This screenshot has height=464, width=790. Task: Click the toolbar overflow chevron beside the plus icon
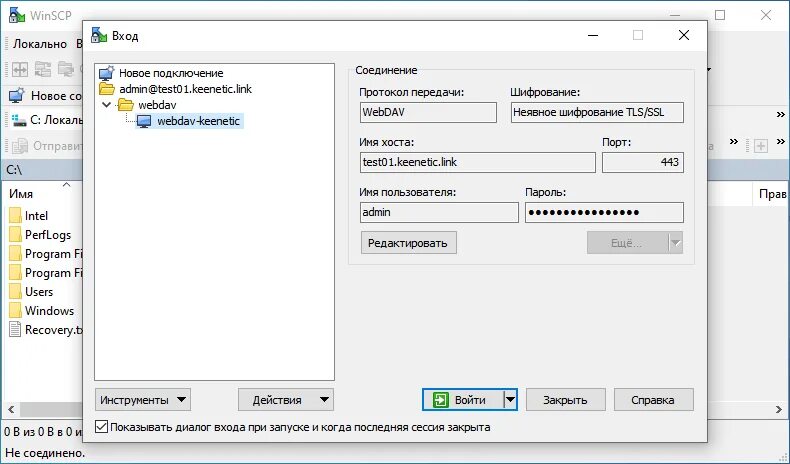point(780,142)
